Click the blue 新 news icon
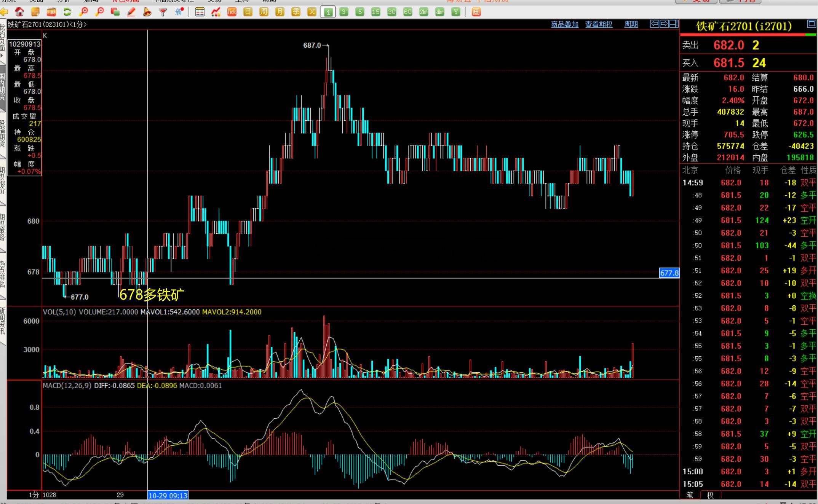The width and height of the screenshot is (818, 504). coord(179,12)
